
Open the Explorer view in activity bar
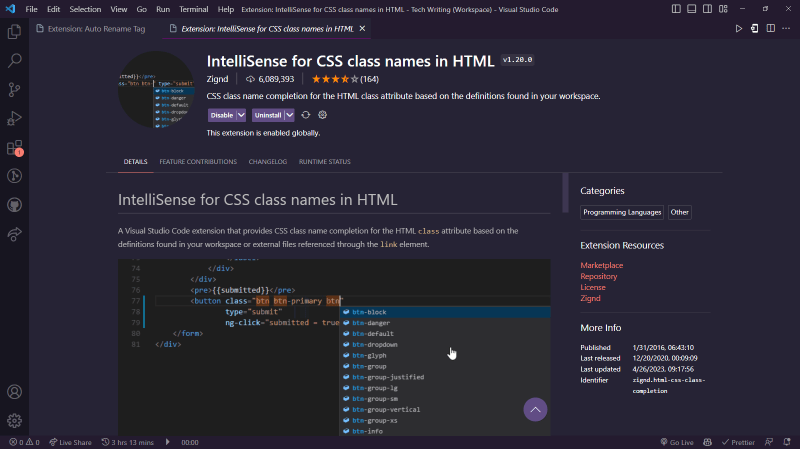tap(14, 32)
